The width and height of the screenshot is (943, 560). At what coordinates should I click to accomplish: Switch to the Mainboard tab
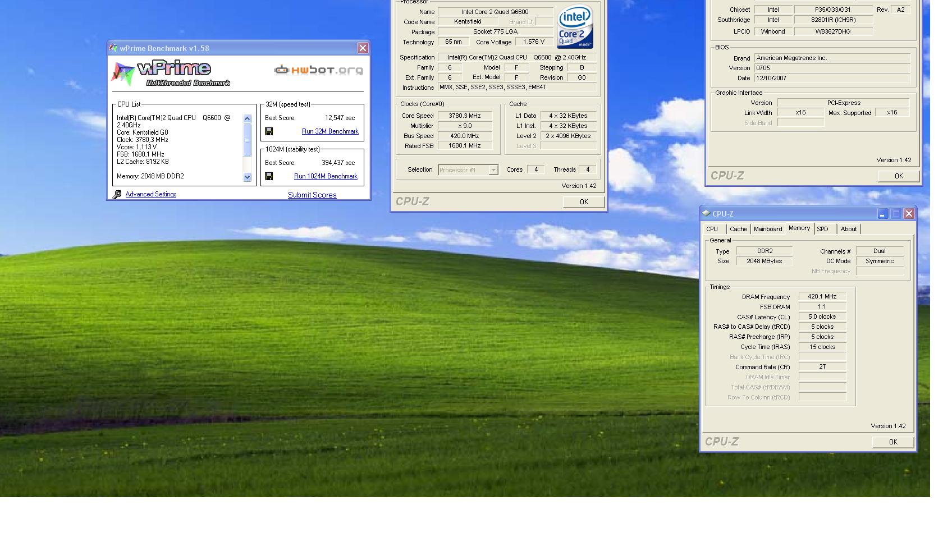coord(768,229)
